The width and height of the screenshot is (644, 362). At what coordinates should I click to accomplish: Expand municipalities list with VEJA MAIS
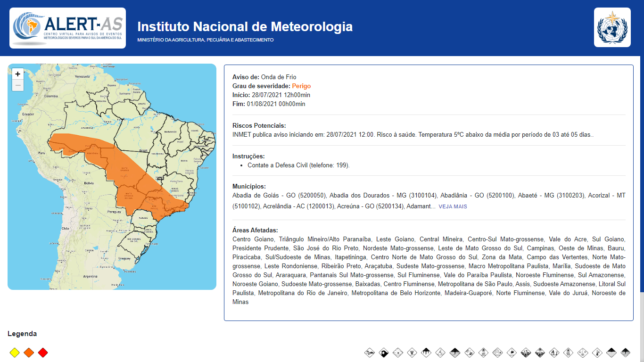[453, 206]
